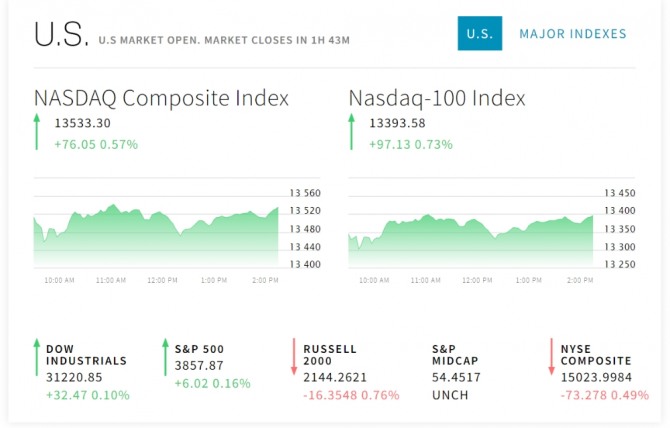Click the NASDAQ Composite green up arrow
The image size is (670, 428).
37,132
